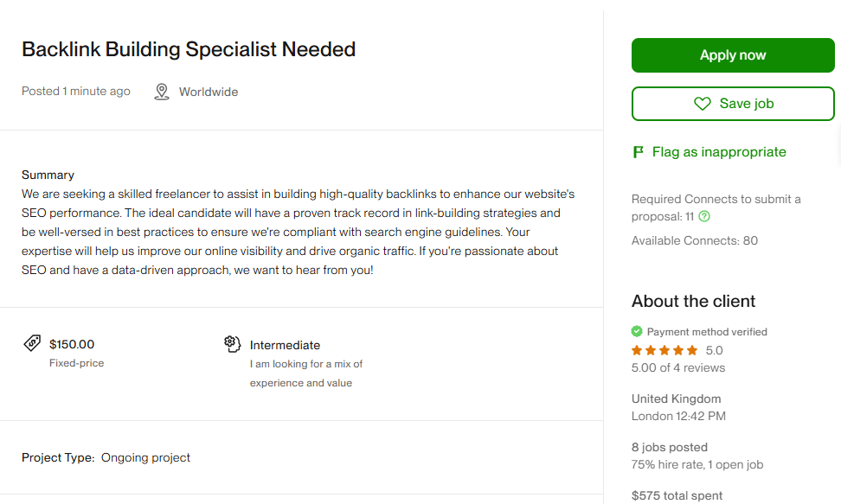Click the green payment verified checkmark icon
The height and width of the screenshot is (504, 841).
tap(636, 331)
